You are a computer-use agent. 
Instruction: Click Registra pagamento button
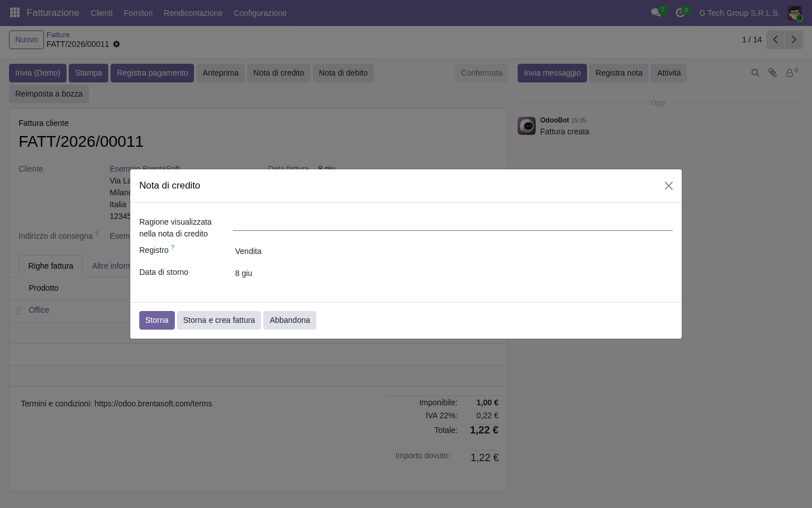tap(152, 73)
